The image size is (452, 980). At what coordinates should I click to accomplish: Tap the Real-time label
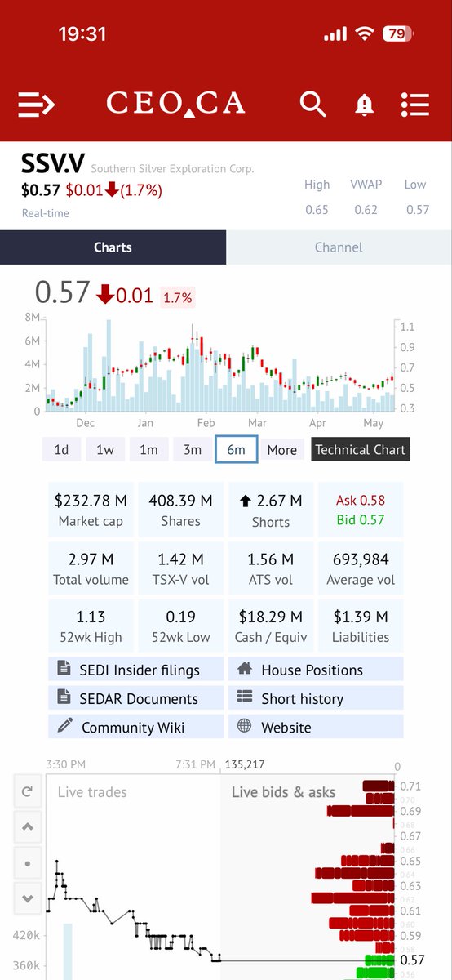[46, 213]
